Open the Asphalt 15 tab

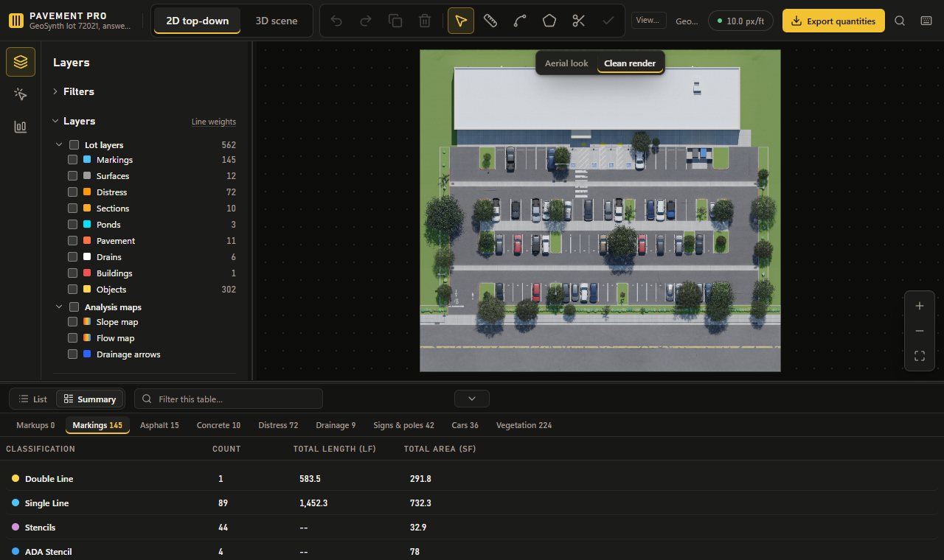159,425
